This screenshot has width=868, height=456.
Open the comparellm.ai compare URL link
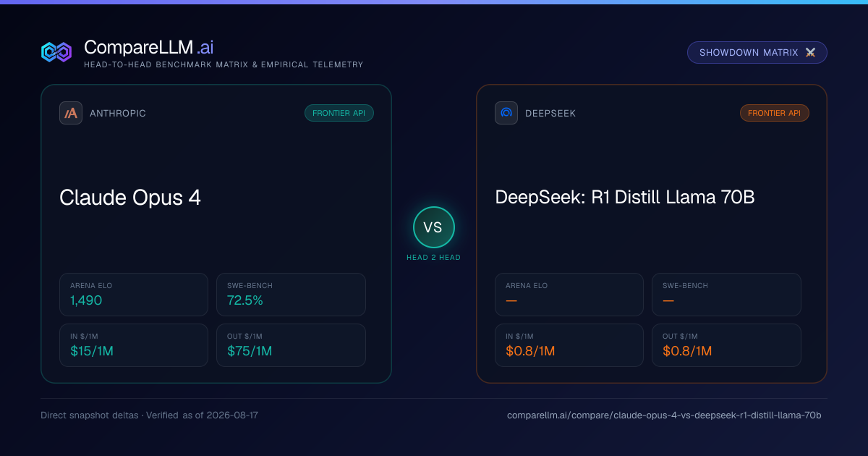pyautogui.click(x=664, y=415)
